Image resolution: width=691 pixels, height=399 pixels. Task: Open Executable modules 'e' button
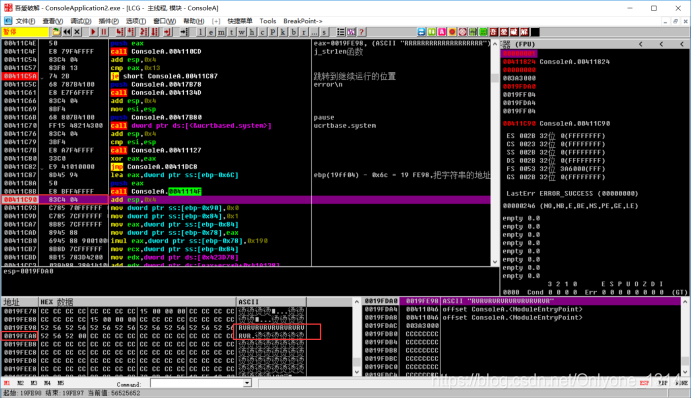coord(211,32)
